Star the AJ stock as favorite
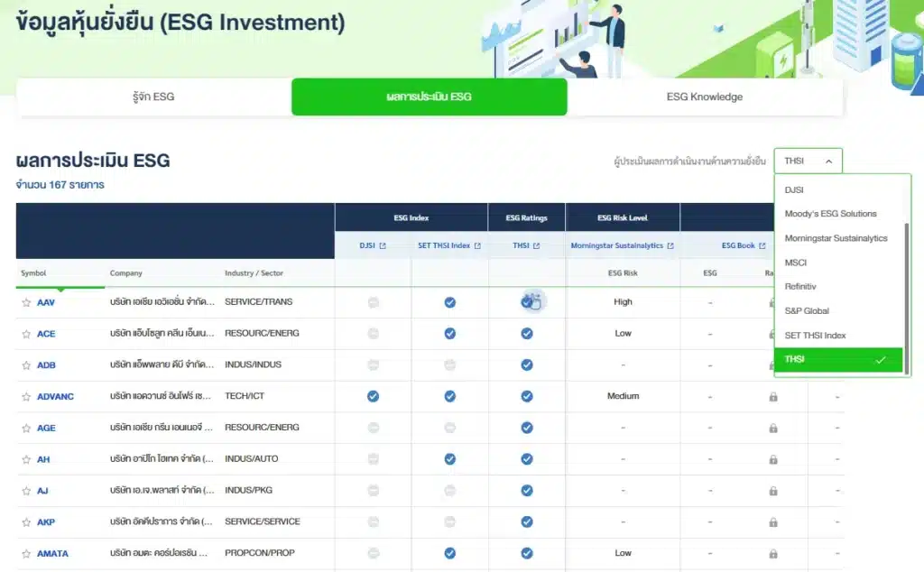The image size is (924, 572). click(x=26, y=491)
